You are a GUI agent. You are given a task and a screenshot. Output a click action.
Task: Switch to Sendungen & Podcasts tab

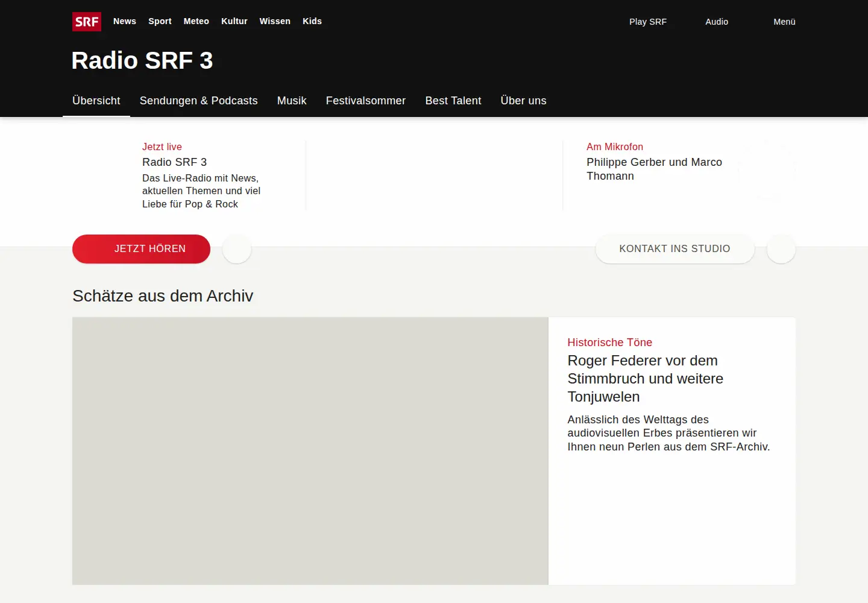(x=199, y=101)
